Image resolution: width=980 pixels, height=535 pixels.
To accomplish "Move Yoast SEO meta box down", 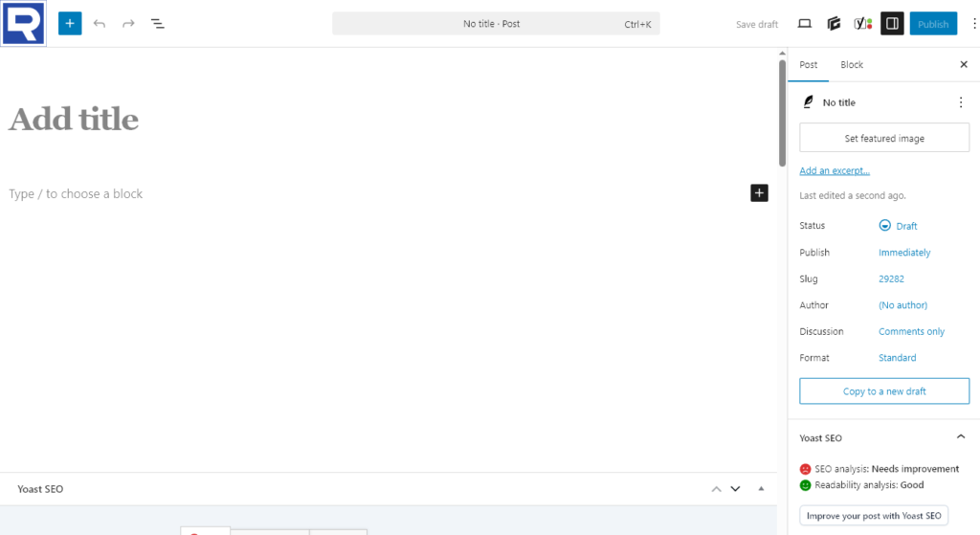I will (x=735, y=489).
